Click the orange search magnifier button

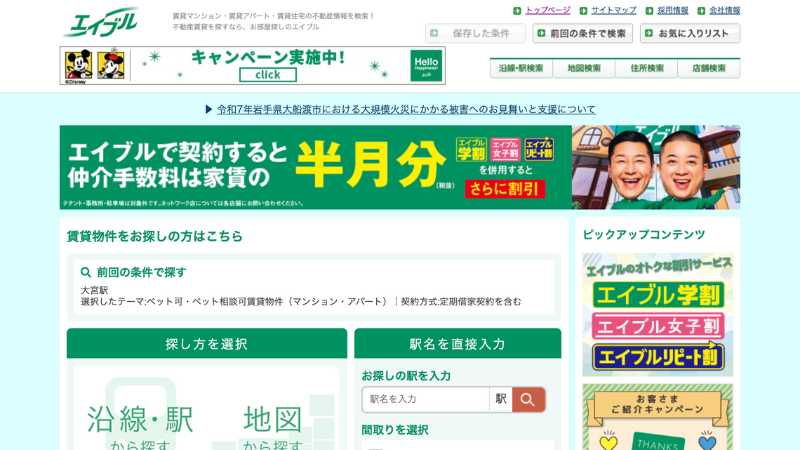(x=528, y=399)
